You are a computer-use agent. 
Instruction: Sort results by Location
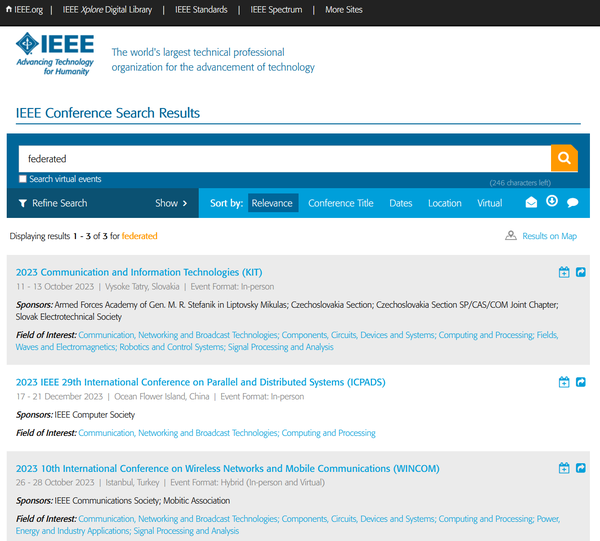pyautogui.click(x=444, y=203)
